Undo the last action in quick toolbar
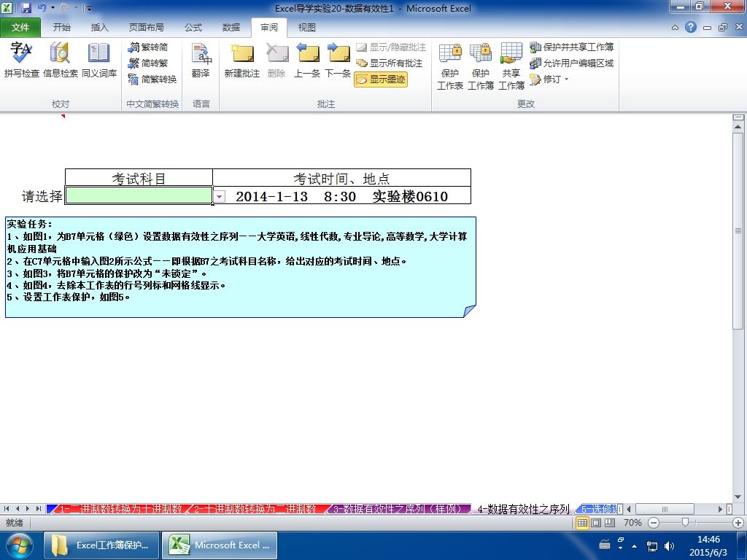 click(42, 8)
